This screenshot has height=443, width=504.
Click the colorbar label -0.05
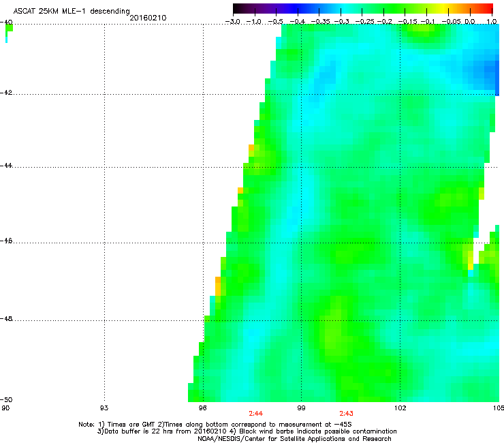point(452,22)
